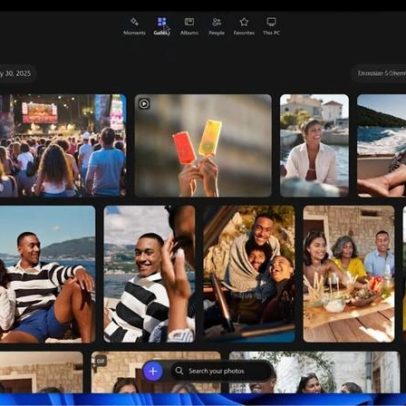Click the GIF badge on the bottom-row thumbnail
The image size is (406, 406).
pyautogui.click(x=100, y=360)
